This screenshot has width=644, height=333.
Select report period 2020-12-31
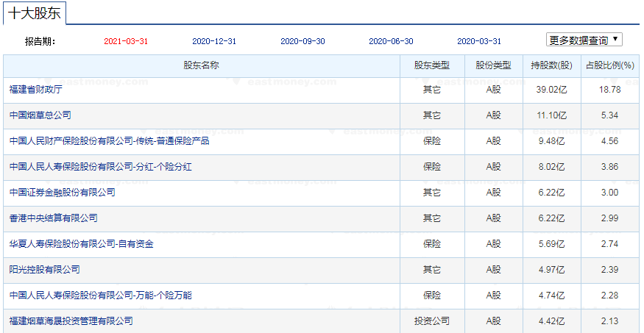[214, 41]
